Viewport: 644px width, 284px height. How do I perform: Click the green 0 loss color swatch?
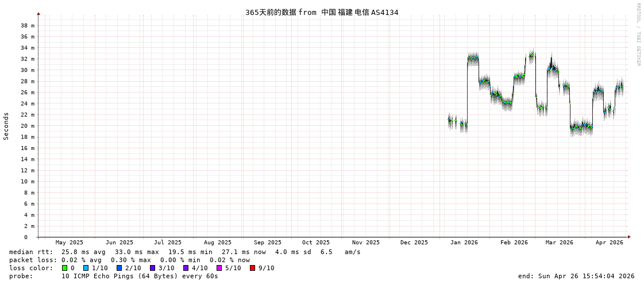click(65, 268)
